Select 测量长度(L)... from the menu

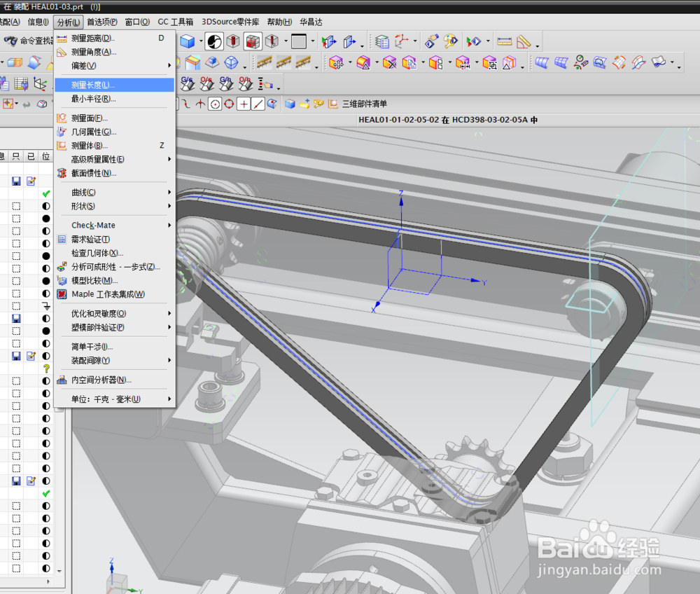coord(114,85)
